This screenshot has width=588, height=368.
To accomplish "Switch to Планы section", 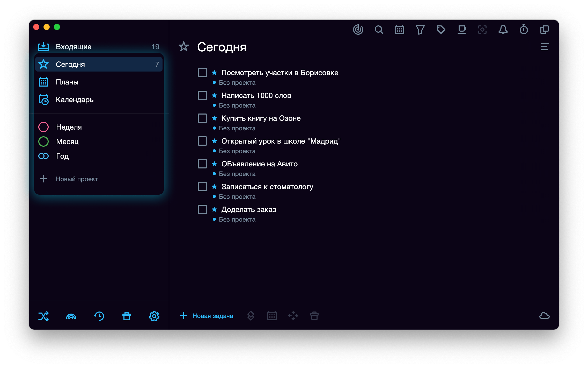I will tap(99, 82).
